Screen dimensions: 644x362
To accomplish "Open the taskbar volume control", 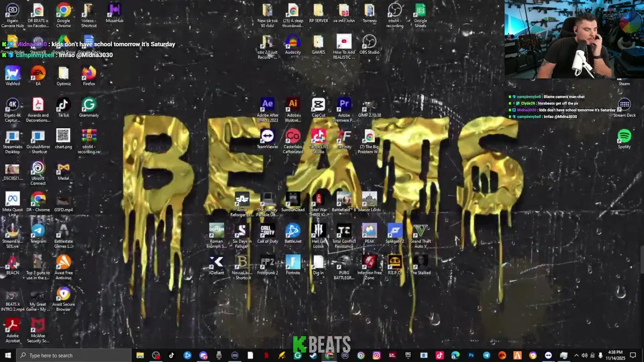I will [x=584, y=355].
